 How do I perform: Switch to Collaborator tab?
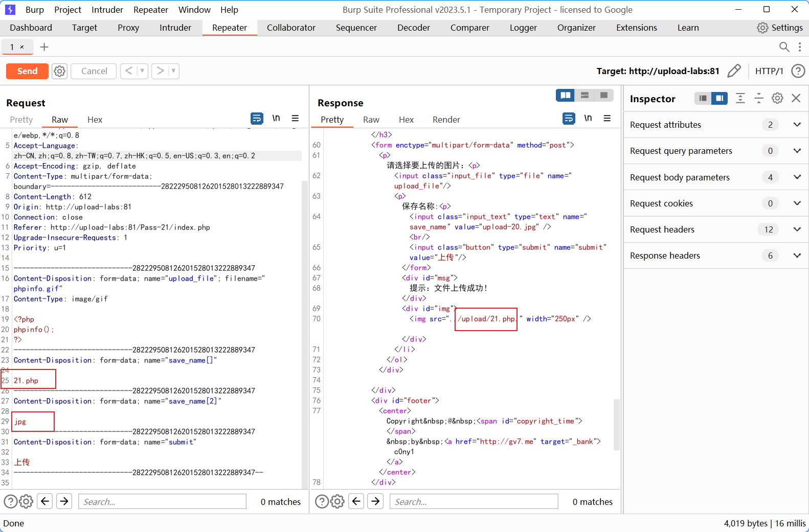291,28
